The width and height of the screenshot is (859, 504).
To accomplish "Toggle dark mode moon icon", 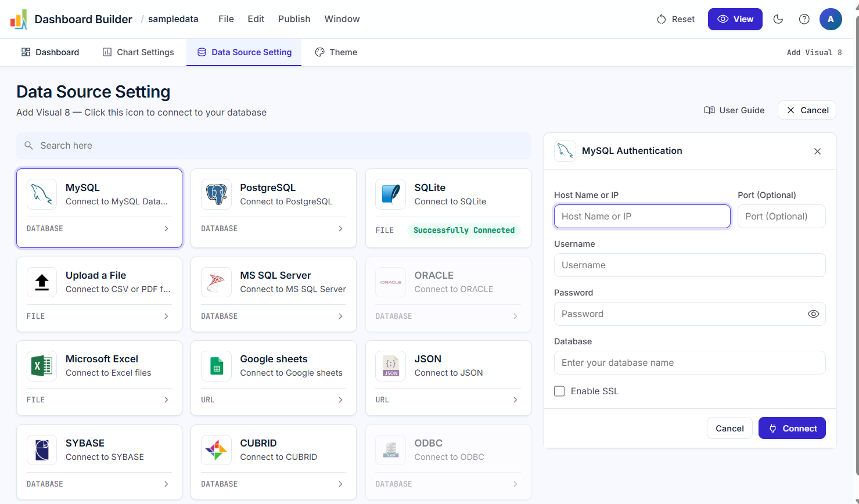I will [778, 19].
